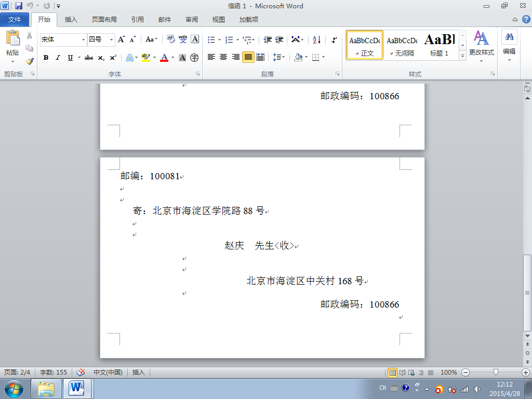Screen dimensions: 532x399
Task: Apply the 无间隔 No Spacing style
Action: pyautogui.click(x=402, y=45)
